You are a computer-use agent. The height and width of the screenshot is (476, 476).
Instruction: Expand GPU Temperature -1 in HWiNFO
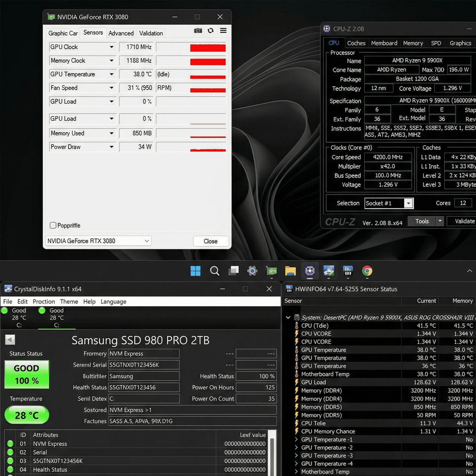296,439
